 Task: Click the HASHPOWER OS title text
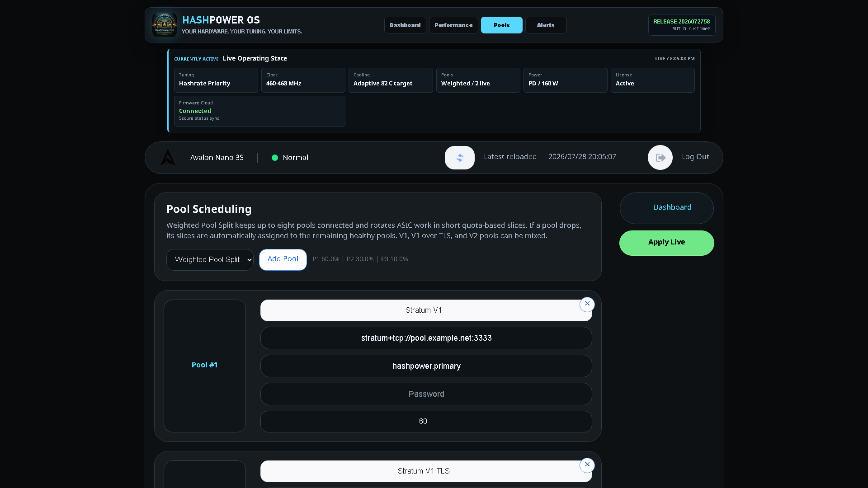[x=221, y=20]
